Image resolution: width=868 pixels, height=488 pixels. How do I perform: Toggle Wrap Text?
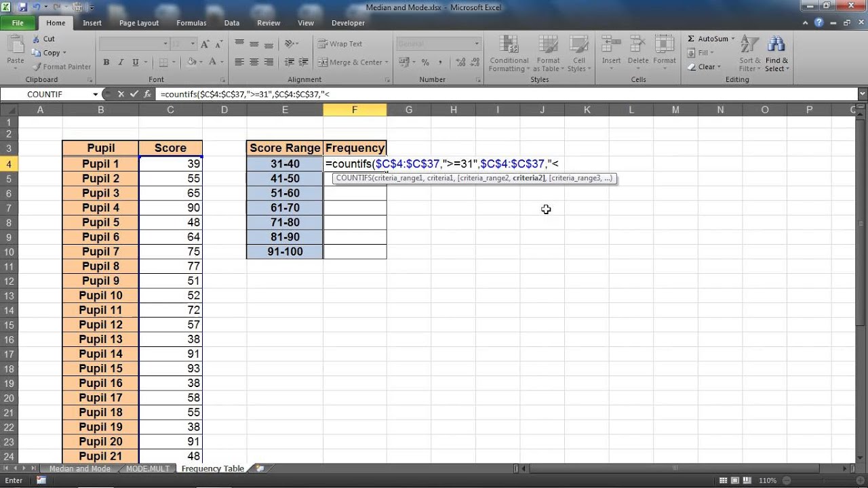(x=340, y=43)
